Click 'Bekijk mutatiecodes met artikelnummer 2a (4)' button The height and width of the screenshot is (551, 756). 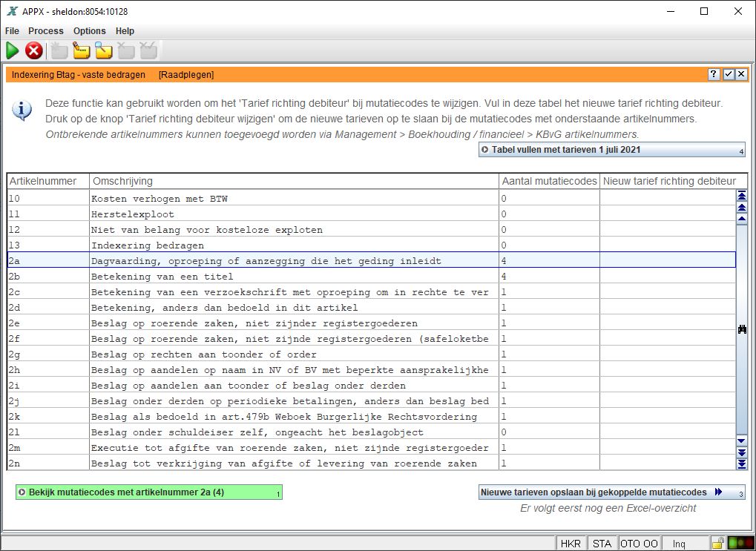149,492
